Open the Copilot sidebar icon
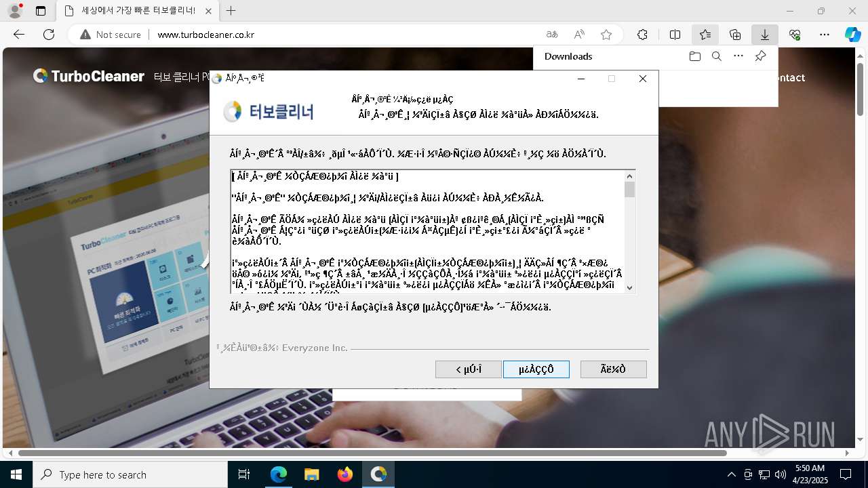This screenshot has width=868, height=488. pyautogui.click(x=852, y=35)
